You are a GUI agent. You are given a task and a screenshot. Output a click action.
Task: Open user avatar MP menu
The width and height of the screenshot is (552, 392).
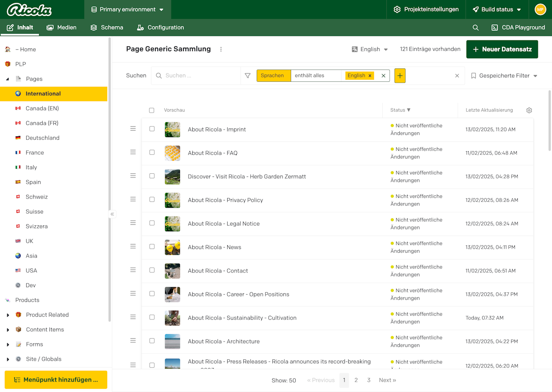click(x=540, y=9)
